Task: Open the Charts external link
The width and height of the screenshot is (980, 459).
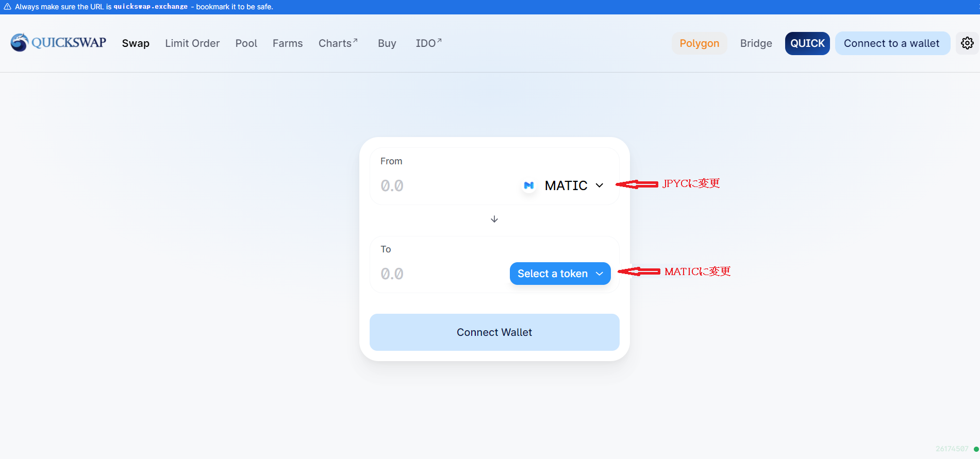Action: tap(338, 43)
